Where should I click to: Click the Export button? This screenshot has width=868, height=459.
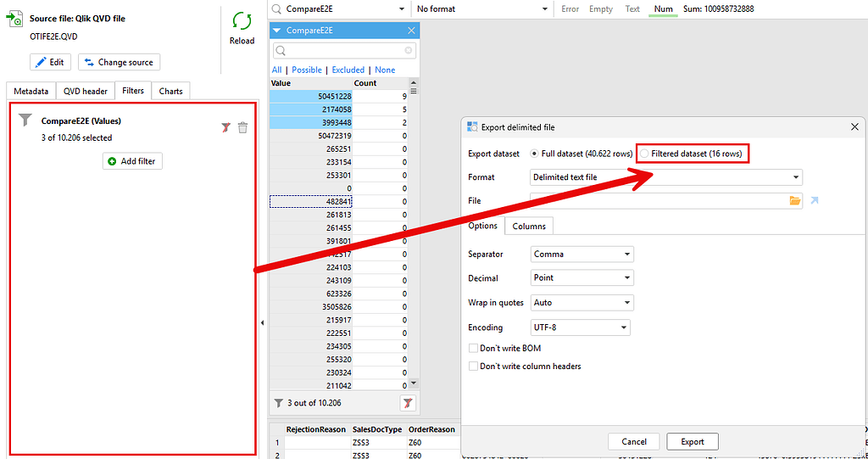693,442
